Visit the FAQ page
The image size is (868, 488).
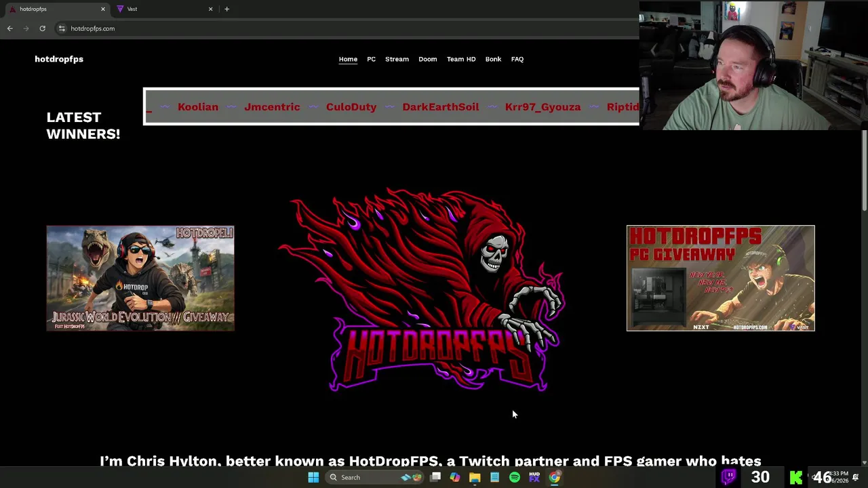pos(517,59)
